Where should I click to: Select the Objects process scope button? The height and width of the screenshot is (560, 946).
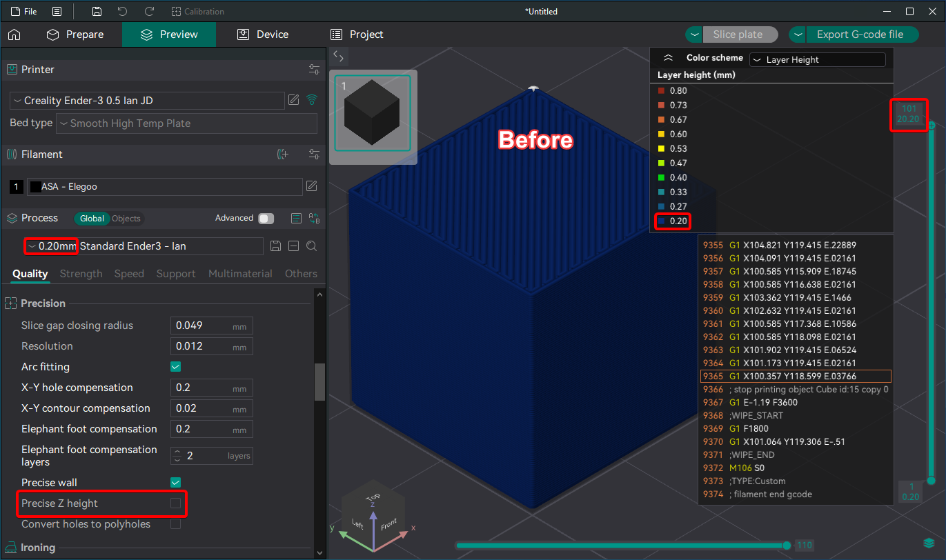click(x=126, y=219)
